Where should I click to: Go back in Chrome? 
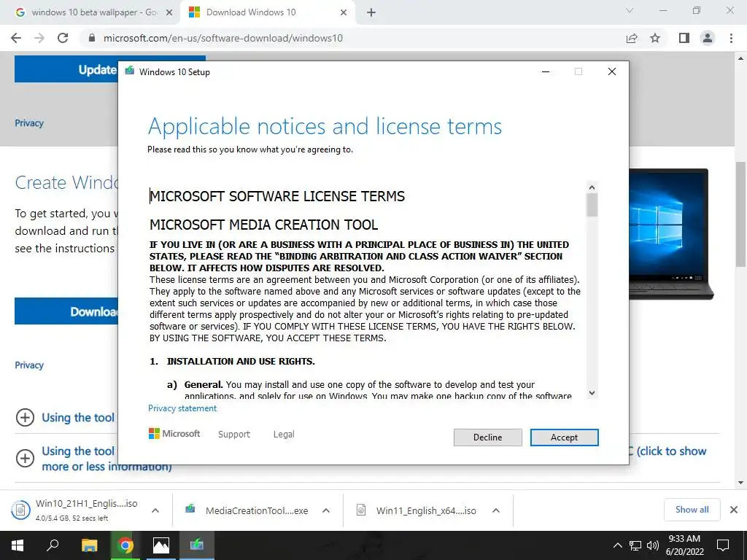[16, 38]
